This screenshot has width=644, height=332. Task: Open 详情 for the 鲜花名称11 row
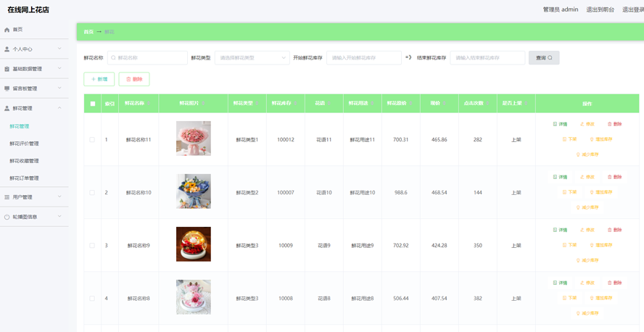[x=560, y=124]
